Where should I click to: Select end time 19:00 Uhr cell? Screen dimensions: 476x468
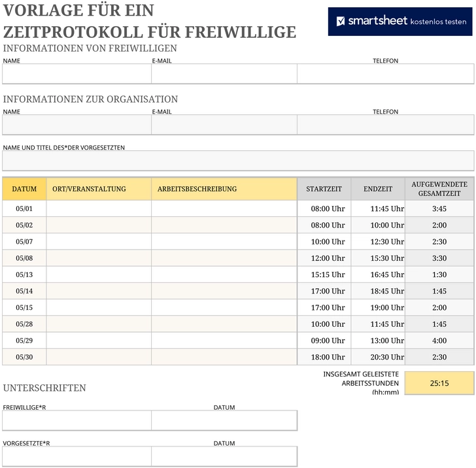coord(378,307)
